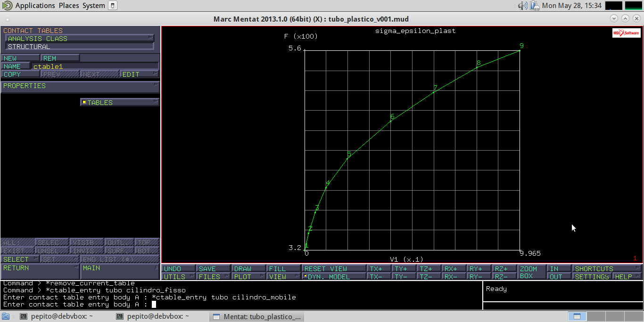Open the FILES menu

click(x=214, y=277)
